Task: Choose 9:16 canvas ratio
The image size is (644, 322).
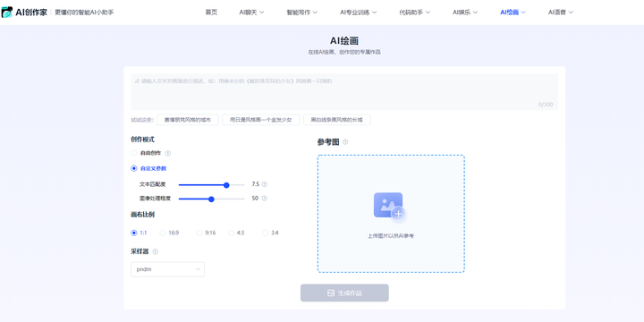Action: coord(199,233)
